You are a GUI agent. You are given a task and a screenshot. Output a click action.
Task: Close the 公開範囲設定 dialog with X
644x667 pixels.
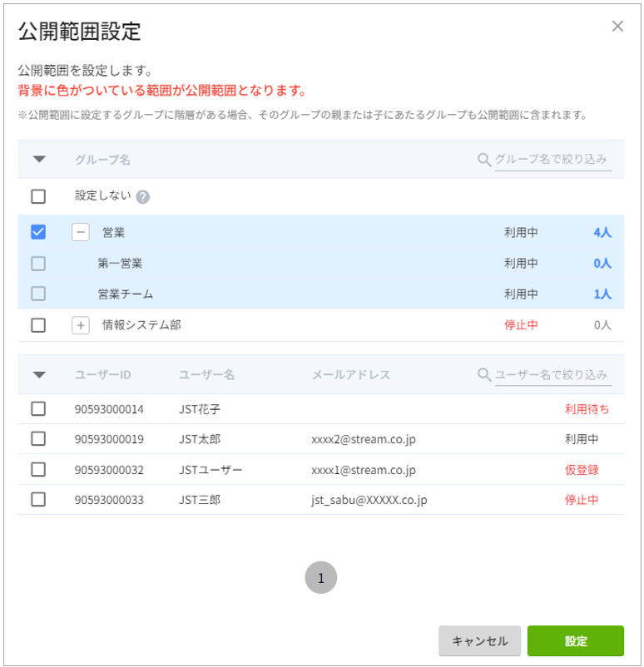[617, 27]
